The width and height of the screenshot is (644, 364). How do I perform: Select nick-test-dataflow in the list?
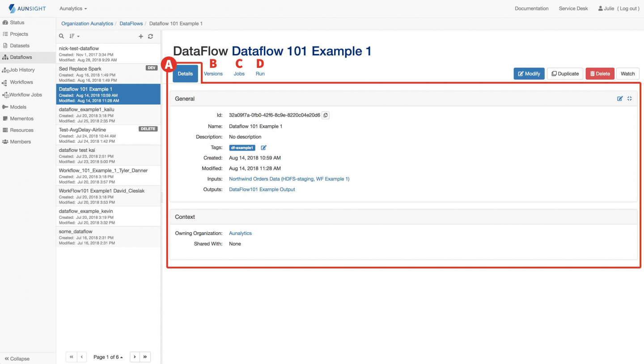(108, 54)
